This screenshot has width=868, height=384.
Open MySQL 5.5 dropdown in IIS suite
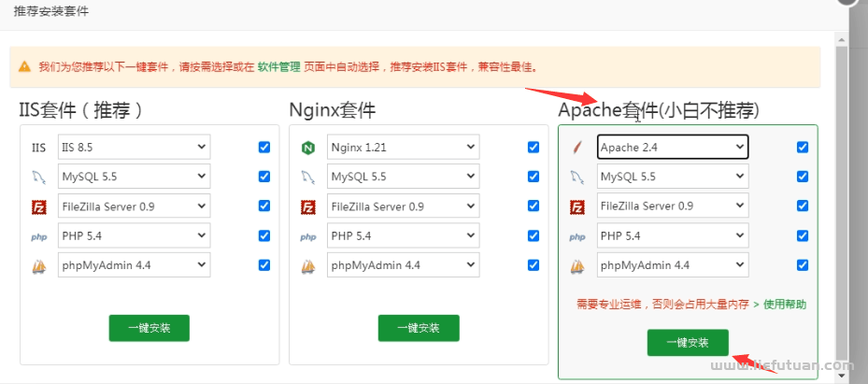click(x=134, y=177)
